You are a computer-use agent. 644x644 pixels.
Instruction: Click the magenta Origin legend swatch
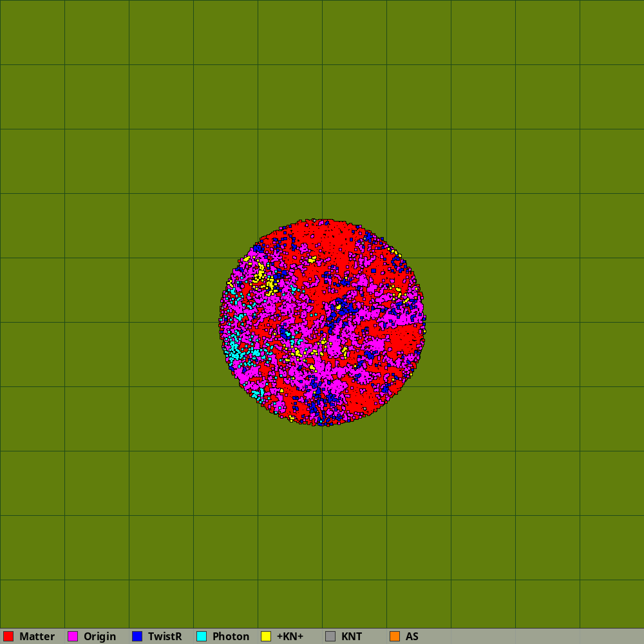(73, 636)
